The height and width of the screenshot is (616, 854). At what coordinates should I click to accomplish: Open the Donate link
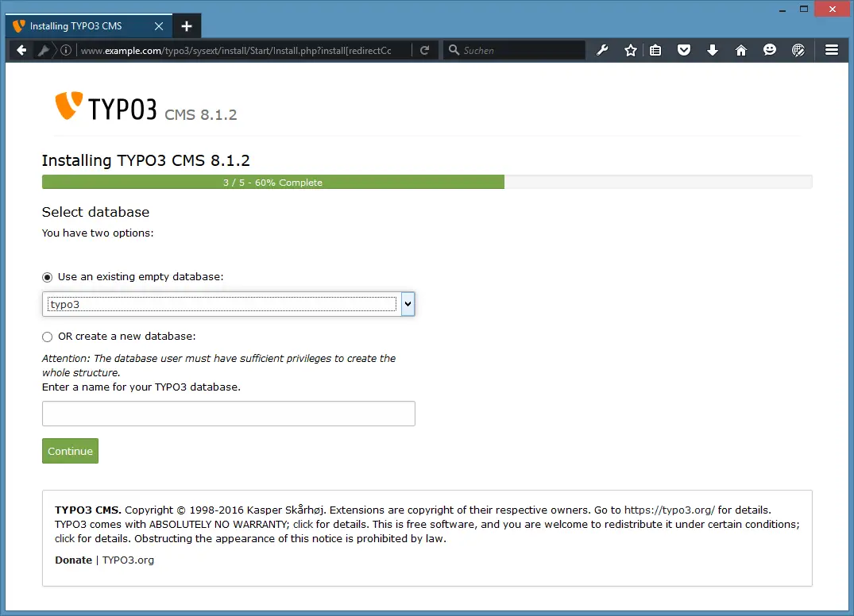[x=74, y=560]
